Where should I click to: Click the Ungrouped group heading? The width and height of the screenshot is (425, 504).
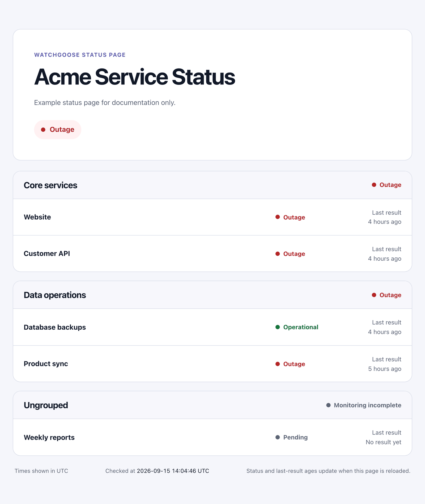[x=46, y=405]
